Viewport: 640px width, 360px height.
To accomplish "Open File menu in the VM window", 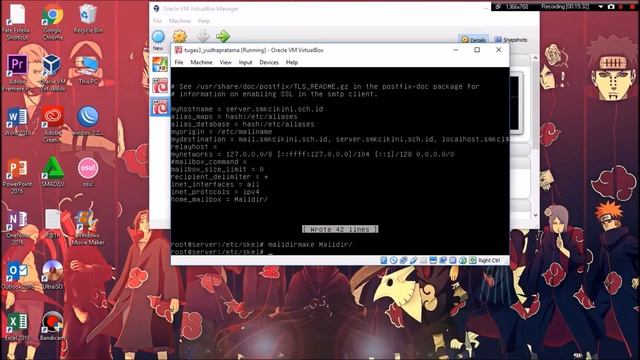I will coord(179,62).
